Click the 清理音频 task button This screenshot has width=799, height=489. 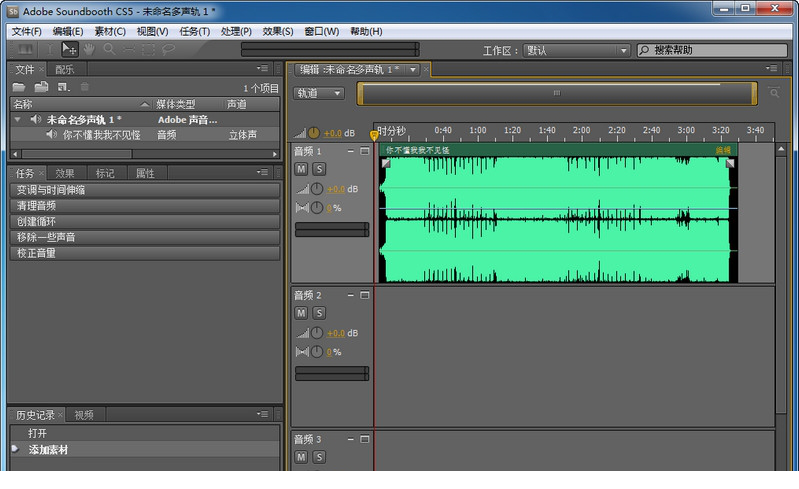[x=145, y=206]
